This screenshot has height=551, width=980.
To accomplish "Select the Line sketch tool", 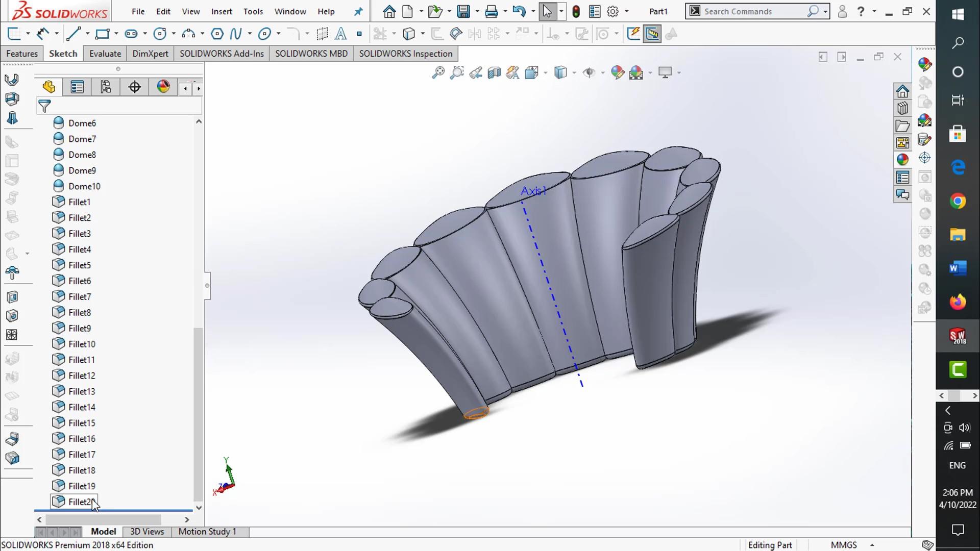I will (73, 34).
